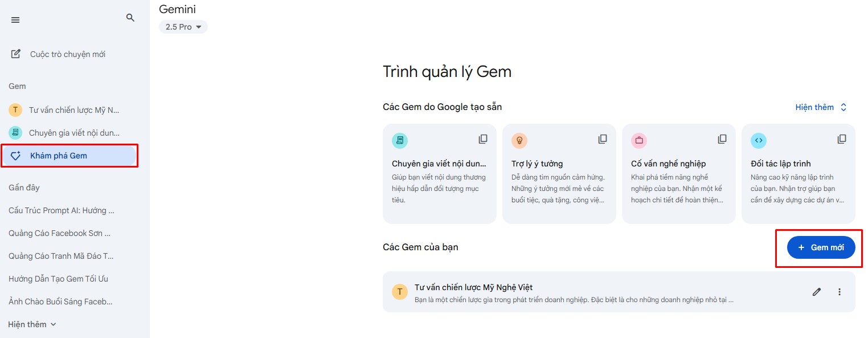Copy the Trợ lý ý tưởng Gem
This screenshot has width=868, height=338.
pyautogui.click(x=603, y=139)
